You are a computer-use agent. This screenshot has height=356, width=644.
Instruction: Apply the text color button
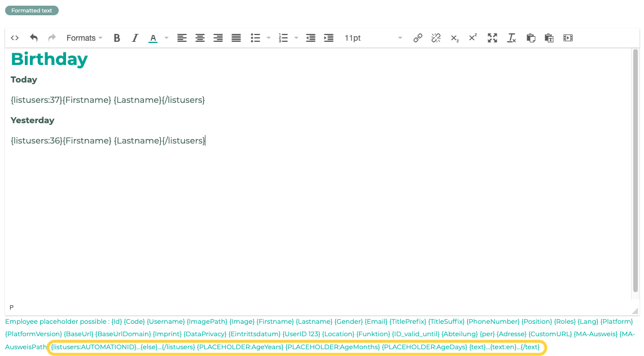(153, 38)
